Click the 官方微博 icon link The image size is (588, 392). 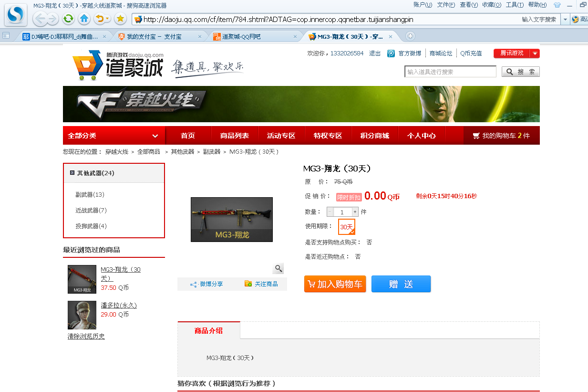(x=391, y=53)
